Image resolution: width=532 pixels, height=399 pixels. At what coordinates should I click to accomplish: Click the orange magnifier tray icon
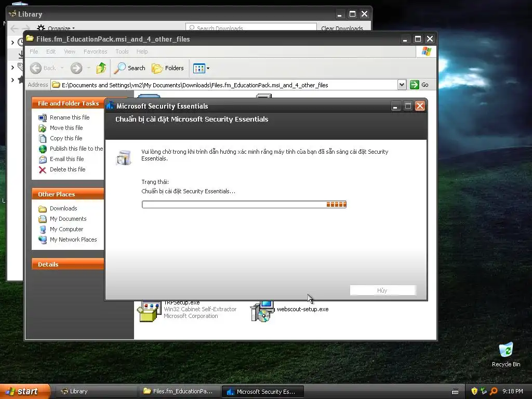[x=494, y=391]
